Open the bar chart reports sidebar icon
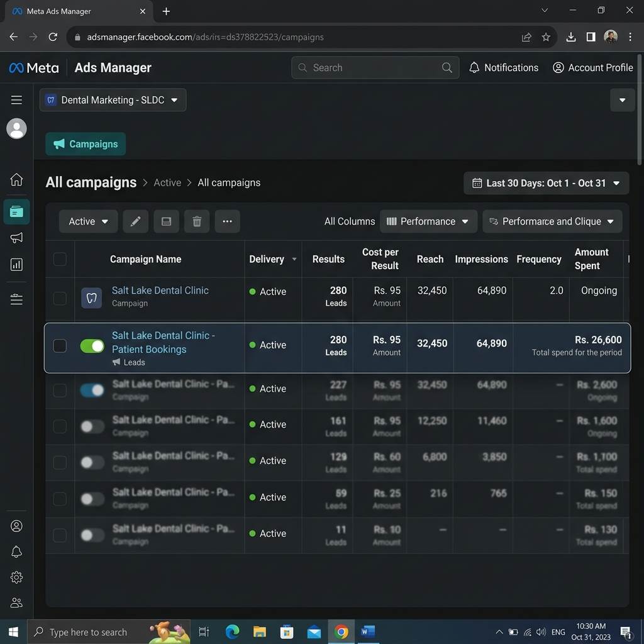Screen dimensions: 644x644 tap(16, 265)
